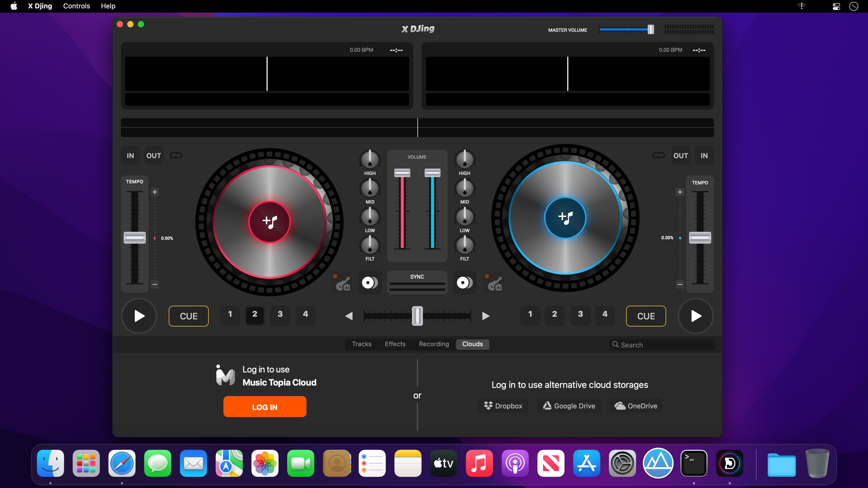Viewport: 868px width, 488px height.
Task: Click the left deck waveform display
Action: (x=267, y=74)
